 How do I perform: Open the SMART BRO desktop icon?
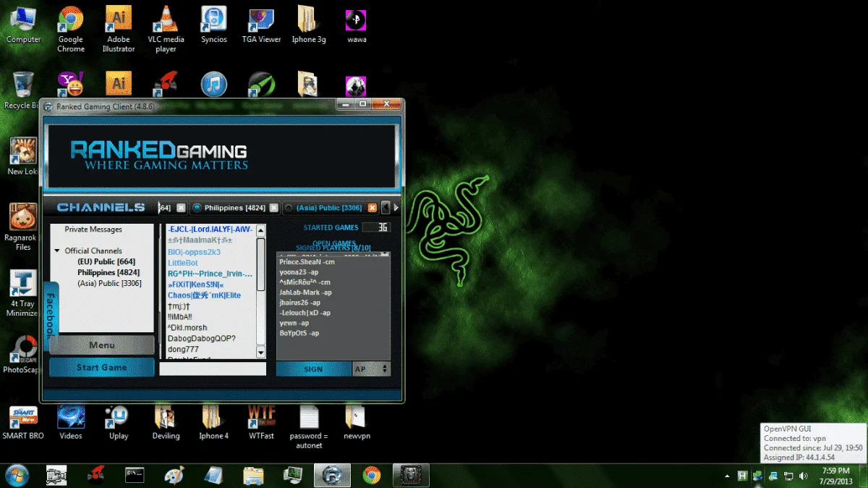23,422
